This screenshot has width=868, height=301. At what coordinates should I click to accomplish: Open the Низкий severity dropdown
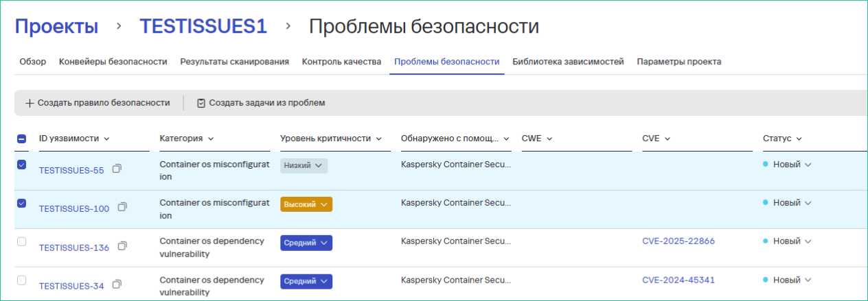304,165
